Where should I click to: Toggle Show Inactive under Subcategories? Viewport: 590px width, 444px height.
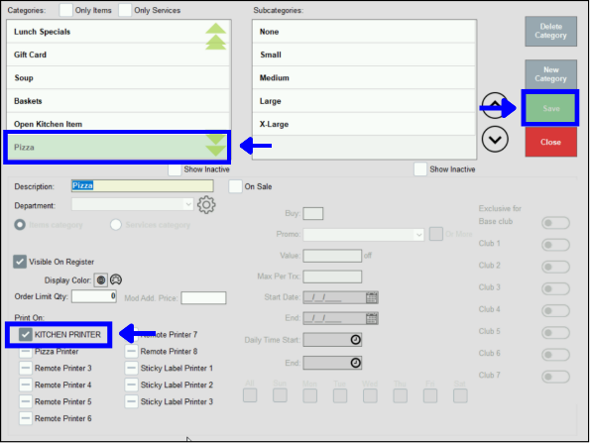click(x=420, y=169)
